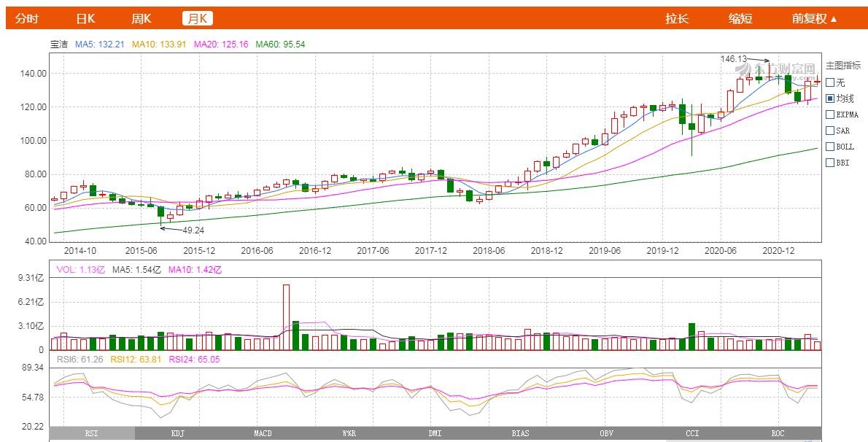Expand the 前复权 adjustment dropdown
Viewport: 868px width, 442px height.
814,18
